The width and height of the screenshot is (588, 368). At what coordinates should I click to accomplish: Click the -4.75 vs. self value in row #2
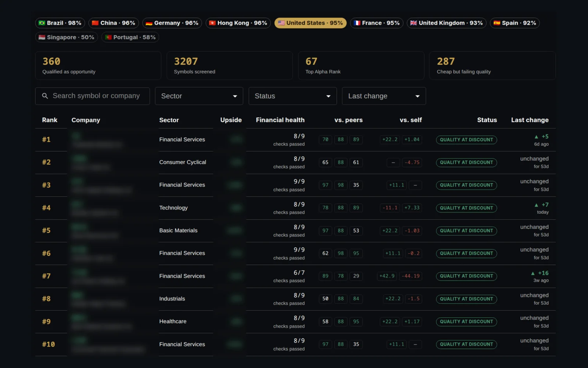click(412, 162)
